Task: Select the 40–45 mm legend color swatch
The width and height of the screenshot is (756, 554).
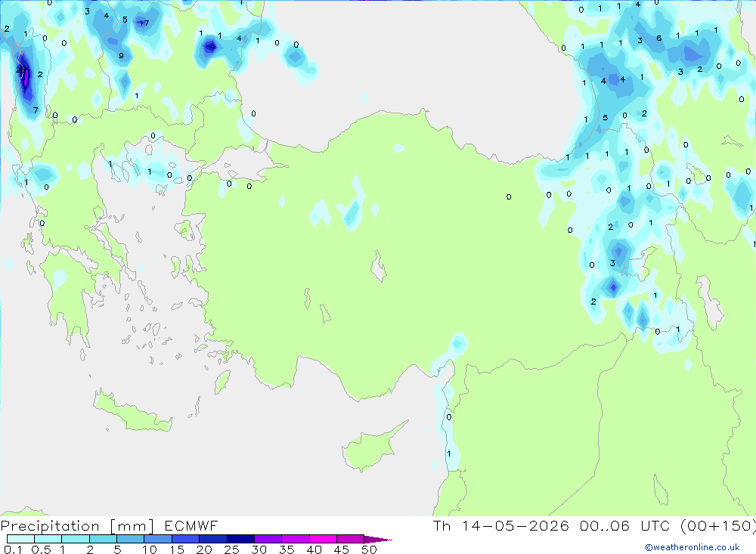Action: [x=323, y=539]
